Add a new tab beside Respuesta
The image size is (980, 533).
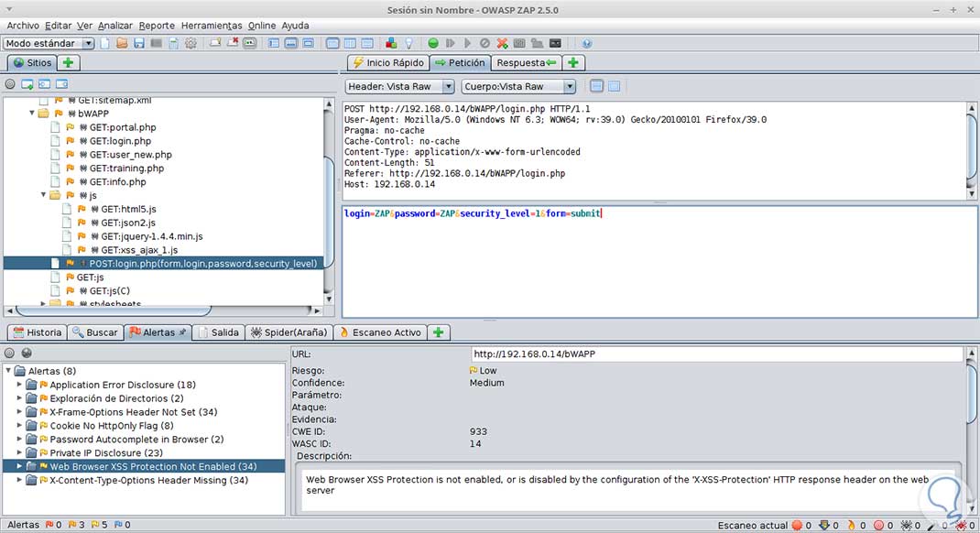click(x=573, y=62)
